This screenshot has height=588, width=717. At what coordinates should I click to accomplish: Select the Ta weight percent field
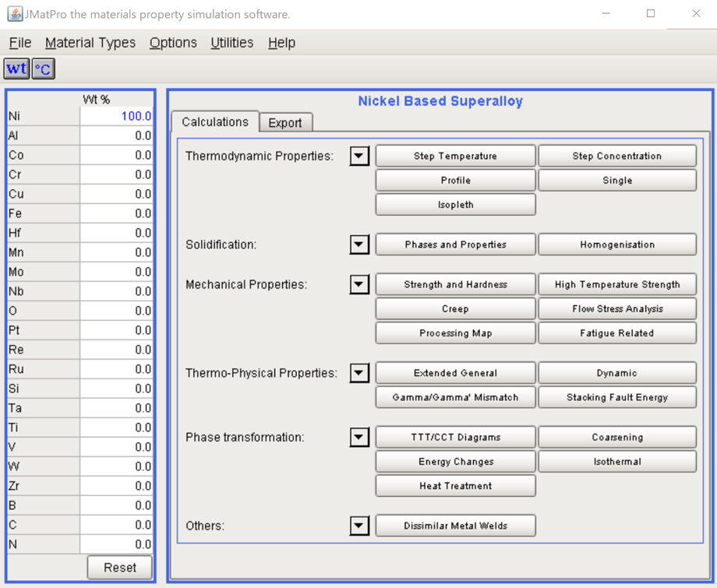pyautogui.click(x=117, y=408)
